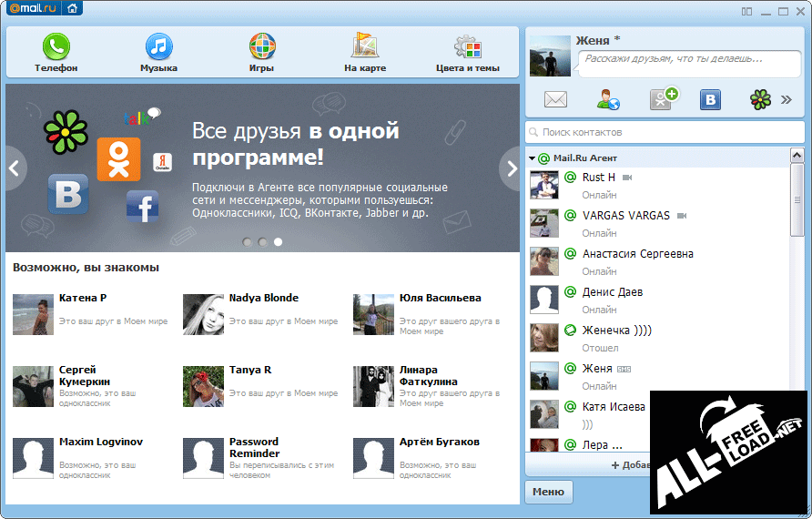Select the second banner slide dot
812x519 pixels.
(x=262, y=242)
